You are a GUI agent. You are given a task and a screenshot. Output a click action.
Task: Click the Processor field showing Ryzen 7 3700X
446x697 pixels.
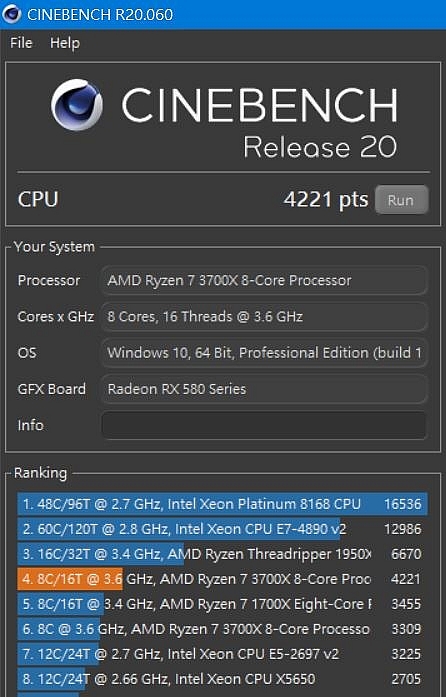pos(264,280)
